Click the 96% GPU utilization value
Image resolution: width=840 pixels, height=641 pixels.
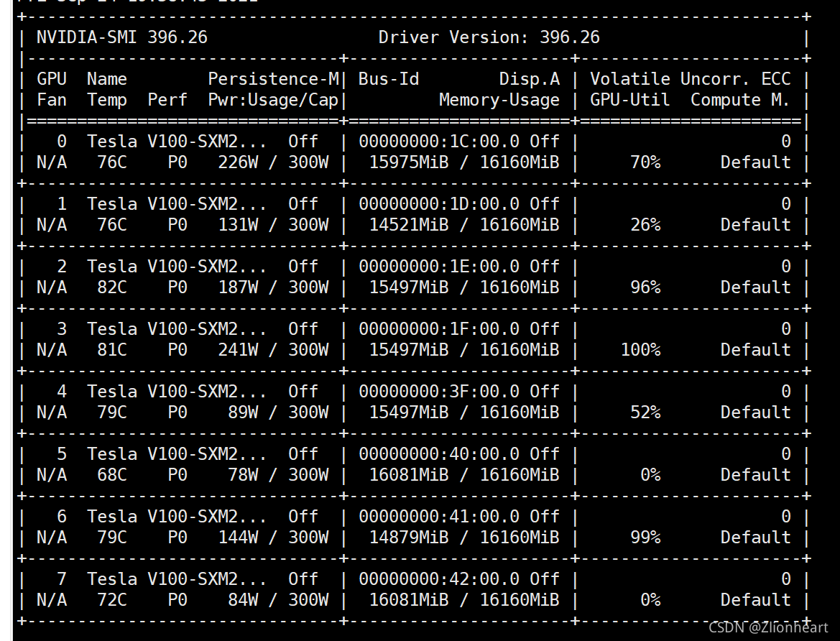pyautogui.click(x=645, y=287)
